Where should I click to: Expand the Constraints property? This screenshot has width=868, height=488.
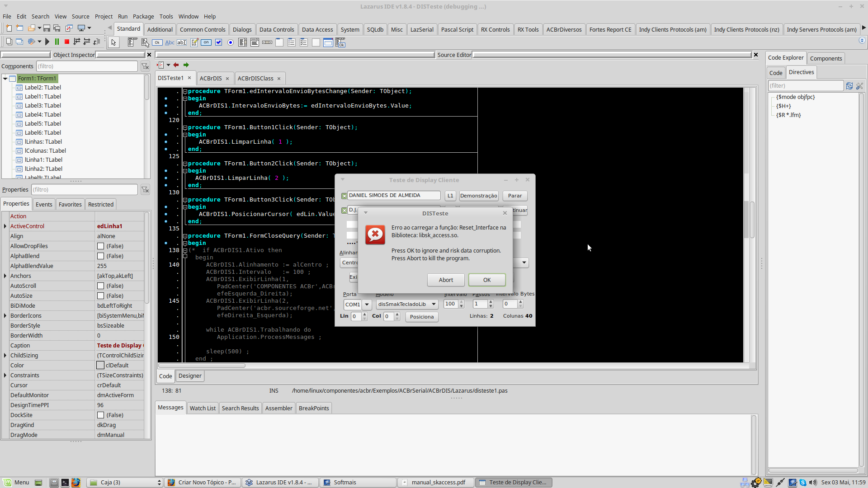coord(5,375)
